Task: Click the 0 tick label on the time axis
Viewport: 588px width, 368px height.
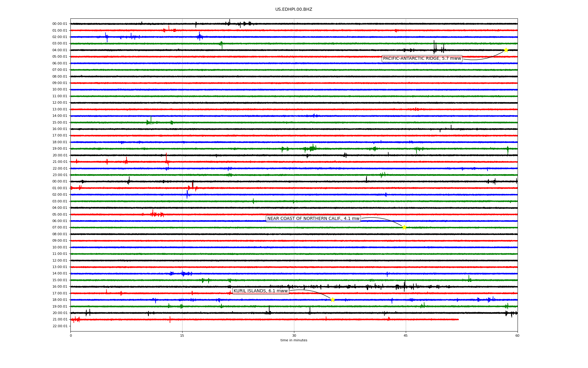Action: (x=71, y=335)
